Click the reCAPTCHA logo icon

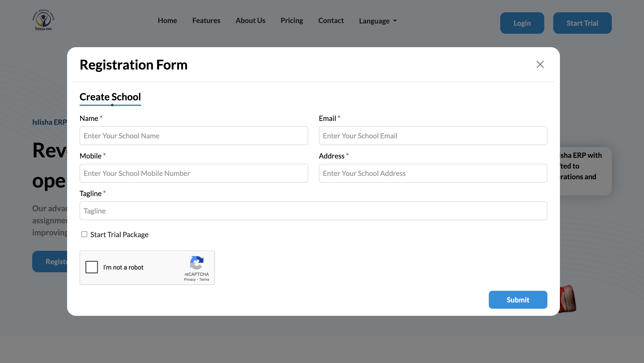(x=197, y=263)
